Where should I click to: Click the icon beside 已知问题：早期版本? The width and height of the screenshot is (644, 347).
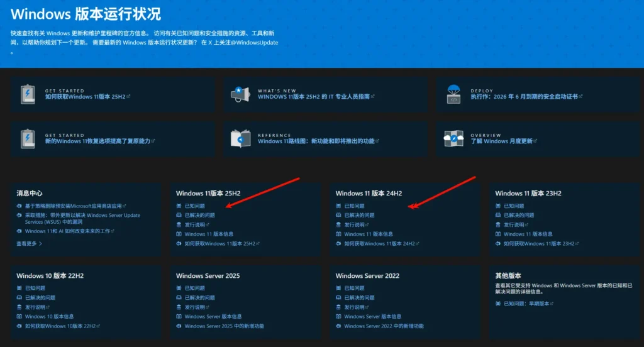[x=498, y=304]
